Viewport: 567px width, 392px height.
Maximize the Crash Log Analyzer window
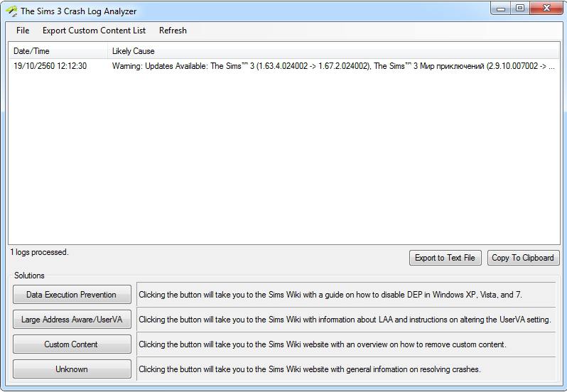[x=520, y=9]
